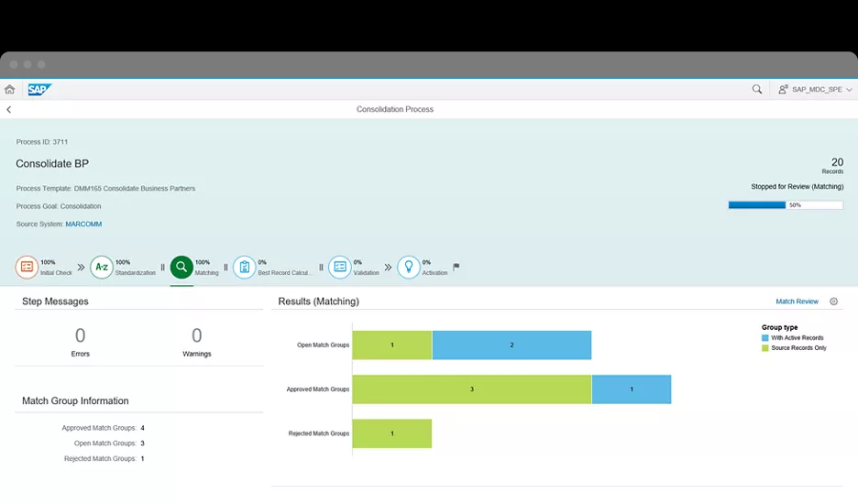Click the Activation step label
Image resolution: width=858 pixels, height=504 pixels.
[x=434, y=272]
